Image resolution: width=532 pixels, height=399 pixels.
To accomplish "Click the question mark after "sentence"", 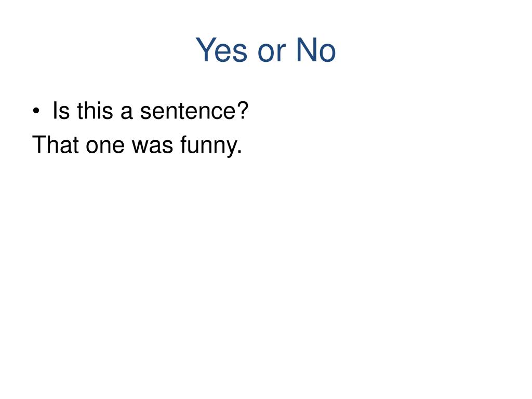I will click(242, 110).
